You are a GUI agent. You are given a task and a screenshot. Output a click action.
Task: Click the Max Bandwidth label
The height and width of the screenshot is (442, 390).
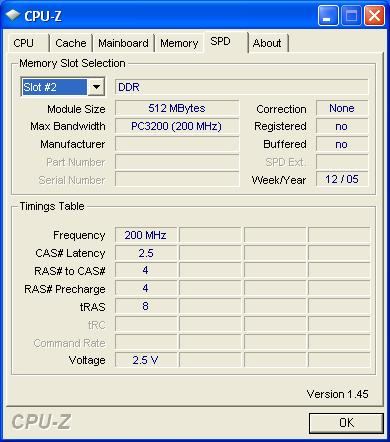pos(68,126)
